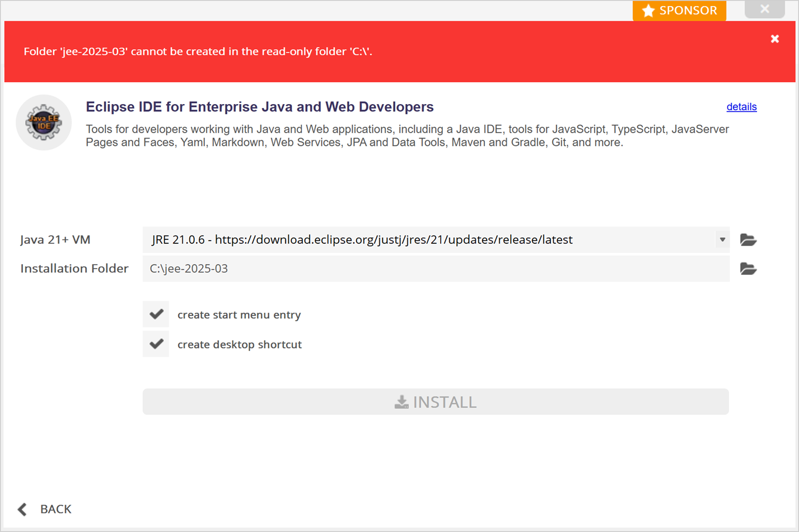Screen dimensions: 799x532
Task: Click the Installation Folder label
Action: 74,269
